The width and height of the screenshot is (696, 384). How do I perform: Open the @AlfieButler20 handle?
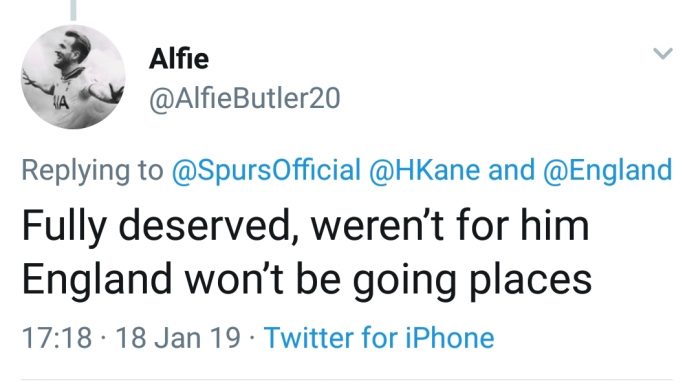tap(245, 99)
